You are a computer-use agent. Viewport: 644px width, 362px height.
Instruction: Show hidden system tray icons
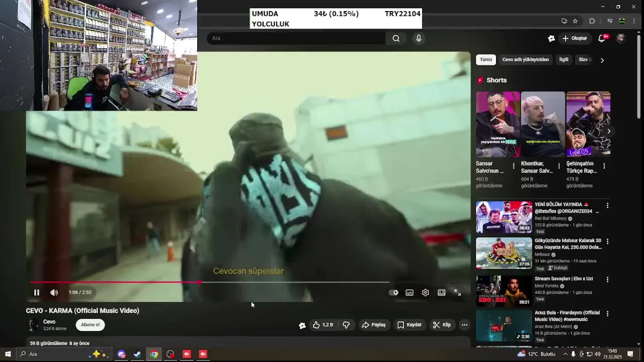click(565, 354)
